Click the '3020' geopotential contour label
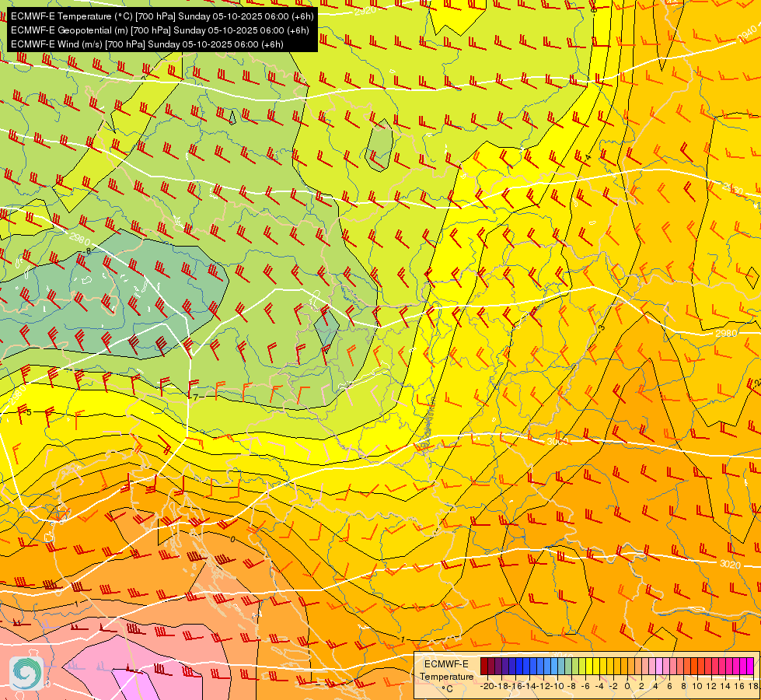The height and width of the screenshot is (700, 761). (x=730, y=564)
